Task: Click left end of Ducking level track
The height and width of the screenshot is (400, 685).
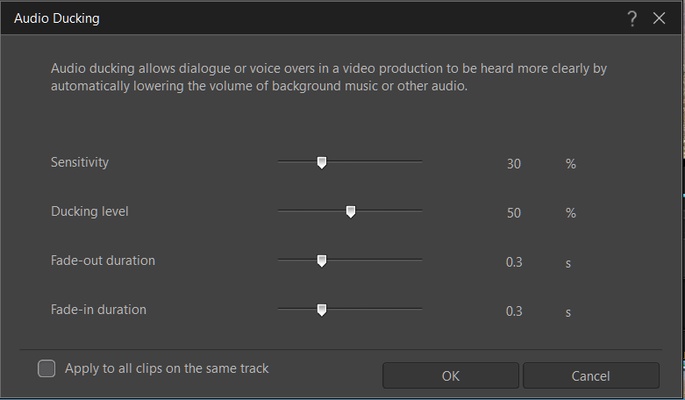Action: point(280,210)
